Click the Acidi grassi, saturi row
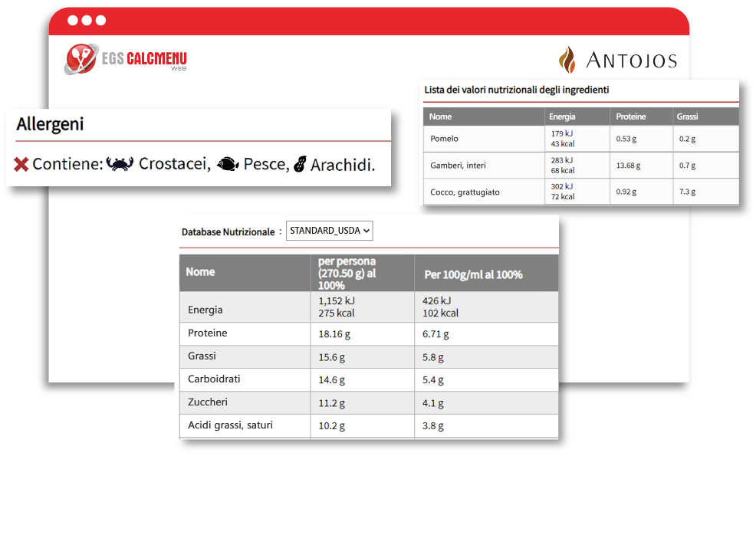756x535 pixels. [x=230, y=425]
